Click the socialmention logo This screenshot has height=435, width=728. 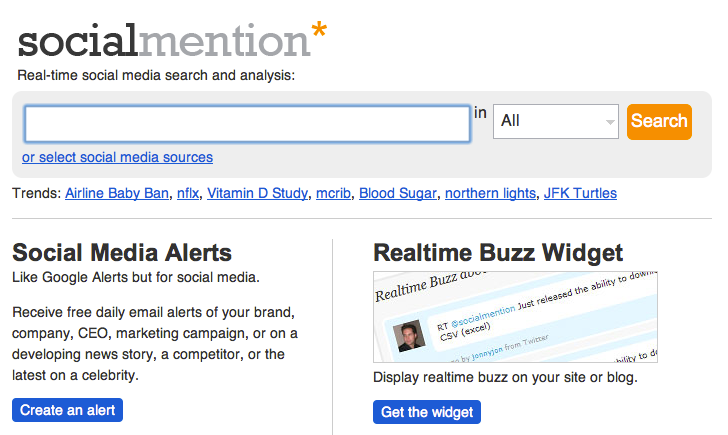(x=172, y=39)
